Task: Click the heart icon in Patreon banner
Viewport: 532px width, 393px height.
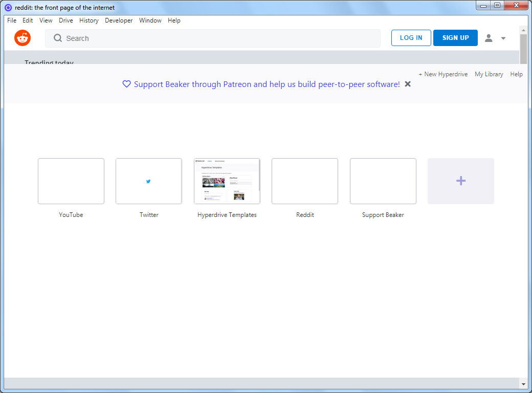Action: click(126, 84)
